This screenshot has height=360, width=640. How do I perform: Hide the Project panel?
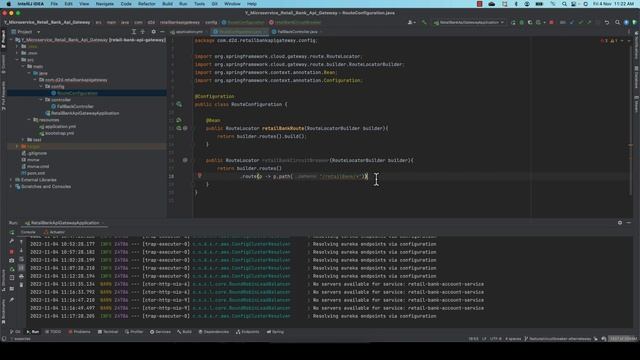(162, 31)
